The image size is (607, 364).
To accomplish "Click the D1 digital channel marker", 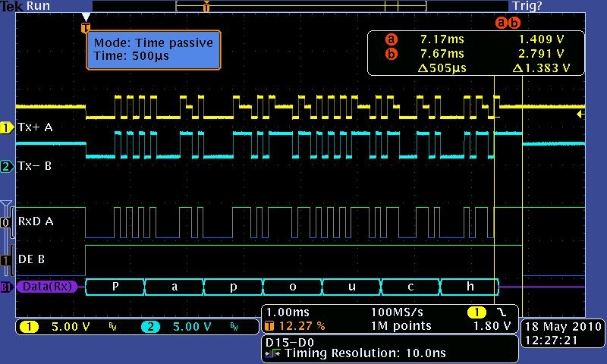I will click(x=6, y=259).
